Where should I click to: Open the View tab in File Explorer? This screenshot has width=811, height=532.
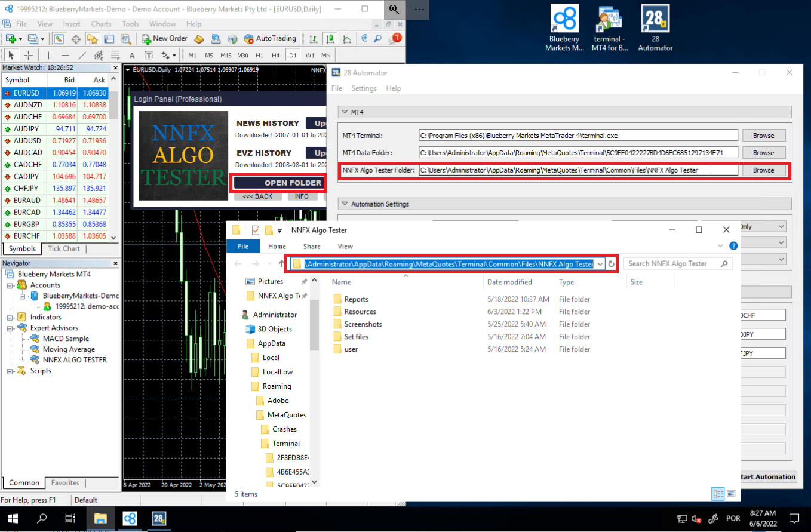[x=345, y=246]
